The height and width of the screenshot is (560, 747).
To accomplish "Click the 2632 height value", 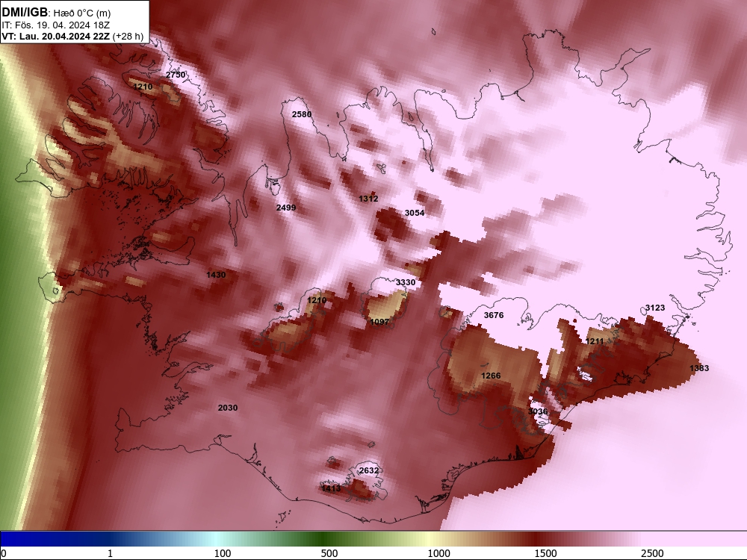I will [369, 470].
